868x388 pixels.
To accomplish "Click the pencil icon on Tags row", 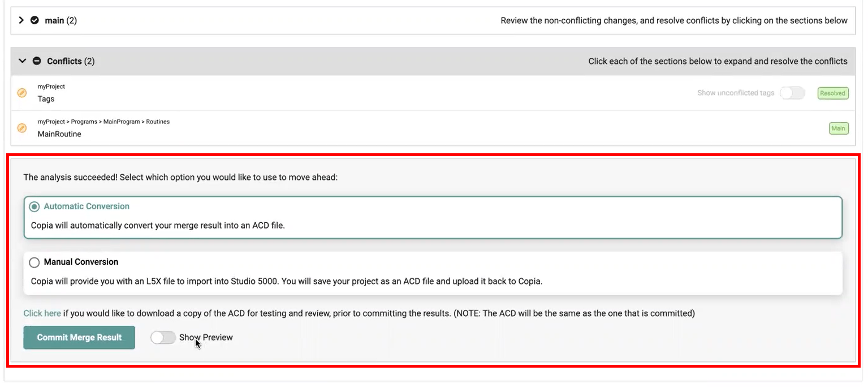I will pyautogui.click(x=22, y=93).
